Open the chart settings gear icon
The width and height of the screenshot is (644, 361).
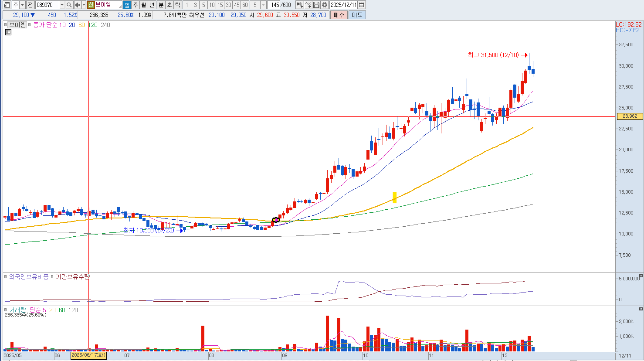click(x=325, y=5)
